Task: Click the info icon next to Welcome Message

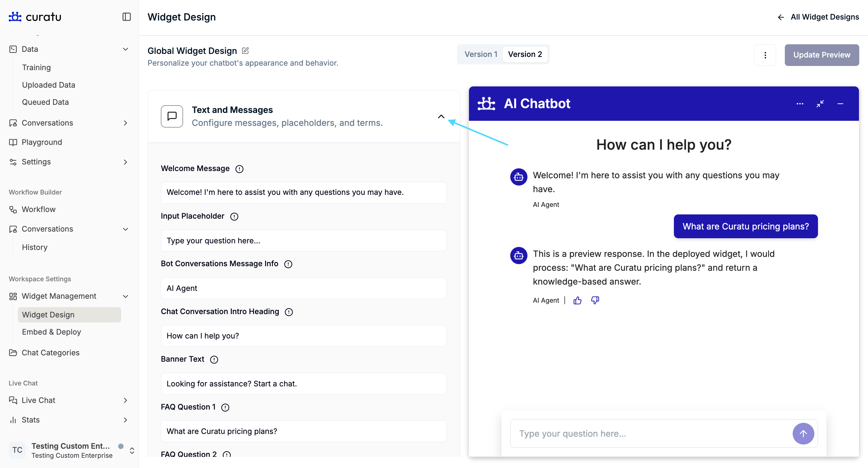Action: coord(239,169)
